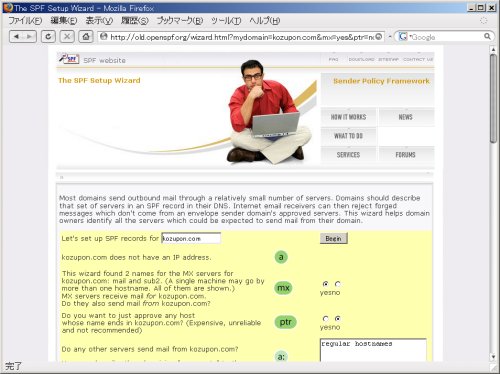This screenshot has width=500, height=374.
Task: Open the 履歴(S) menu
Action: coord(134,21)
